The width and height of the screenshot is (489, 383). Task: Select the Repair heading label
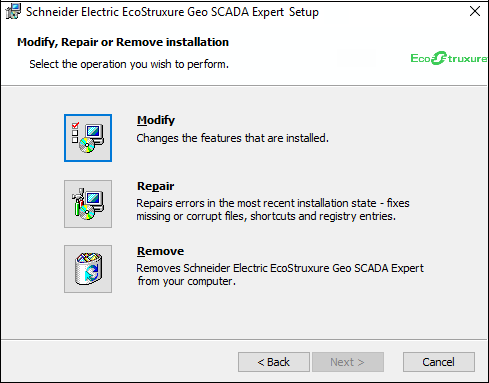tap(155, 186)
